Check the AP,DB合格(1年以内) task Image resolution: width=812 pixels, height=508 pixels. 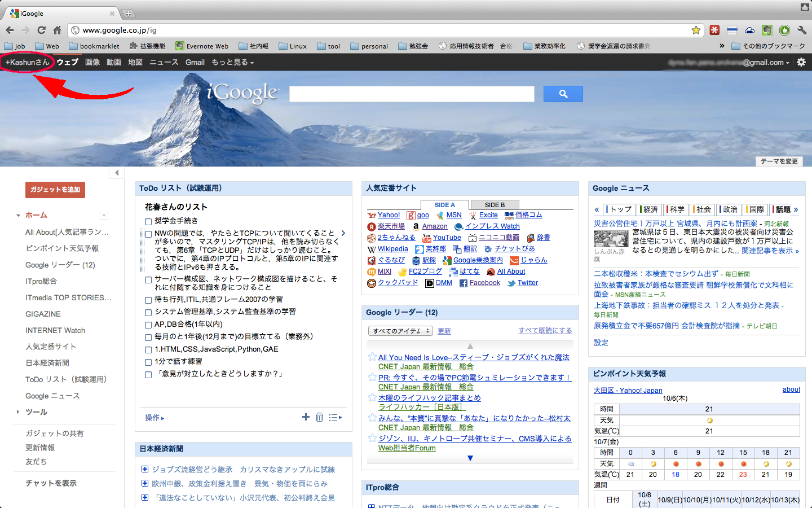148,325
